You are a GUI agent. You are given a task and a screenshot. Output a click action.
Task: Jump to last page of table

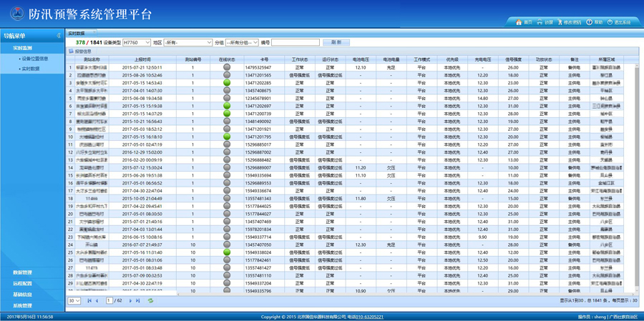[138, 301]
